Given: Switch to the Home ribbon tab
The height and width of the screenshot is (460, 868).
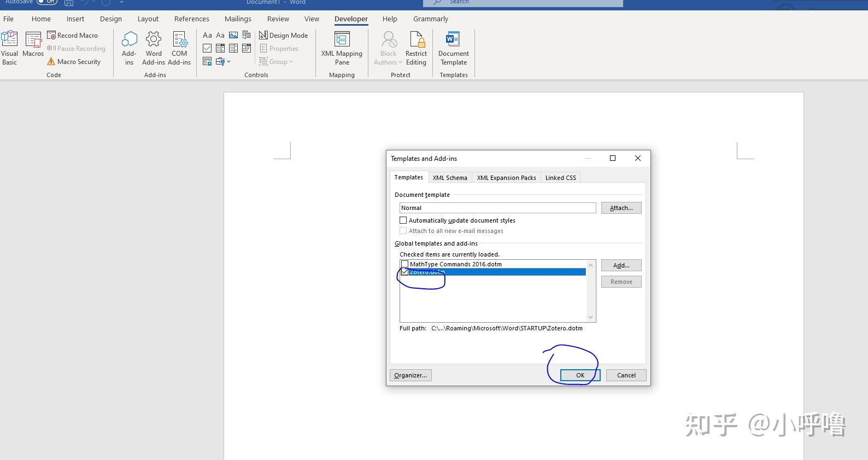Looking at the screenshot, I should coord(41,19).
